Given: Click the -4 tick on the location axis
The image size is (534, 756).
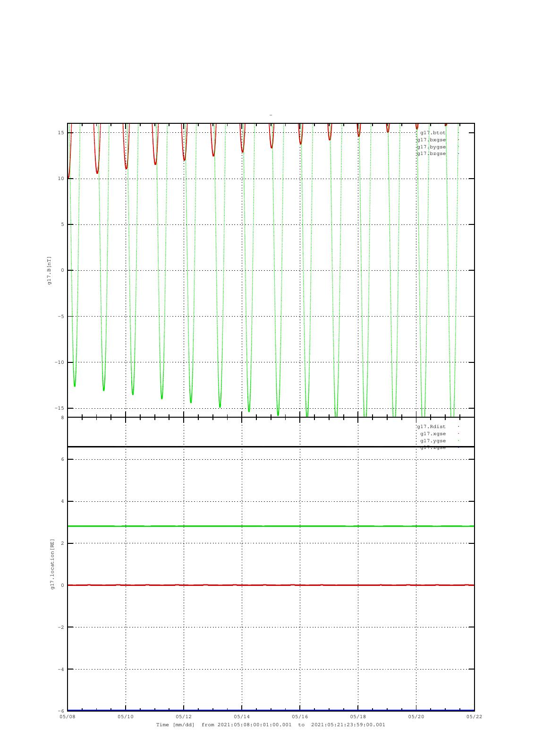Looking at the screenshot, I should tap(61, 670).
